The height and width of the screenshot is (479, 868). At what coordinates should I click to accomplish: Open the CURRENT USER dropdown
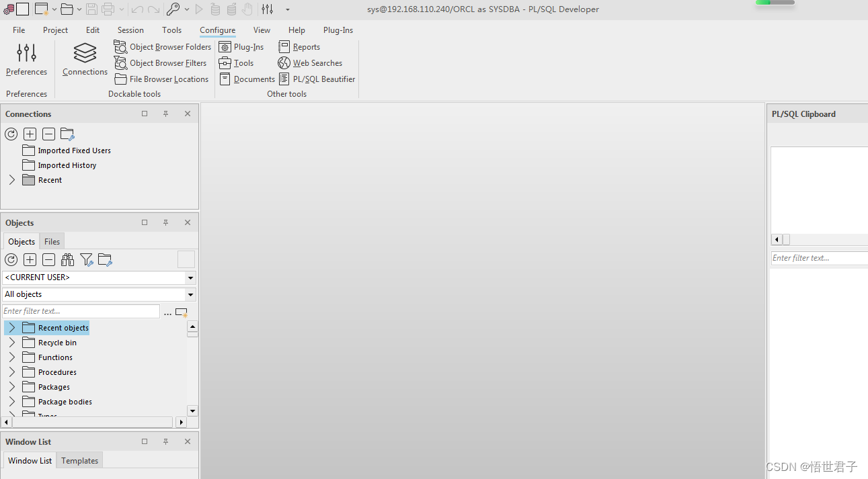click(x=191, y=277)
